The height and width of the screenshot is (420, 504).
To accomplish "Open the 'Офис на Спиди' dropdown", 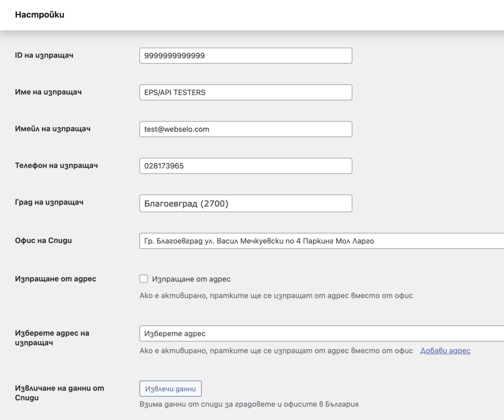I will click(321, 241).
